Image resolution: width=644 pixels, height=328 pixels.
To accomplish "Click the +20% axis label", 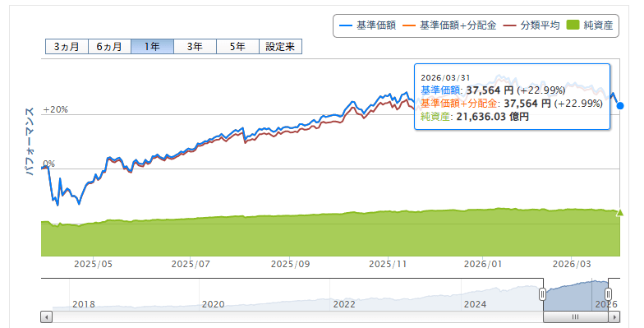I will click(56, 110).
